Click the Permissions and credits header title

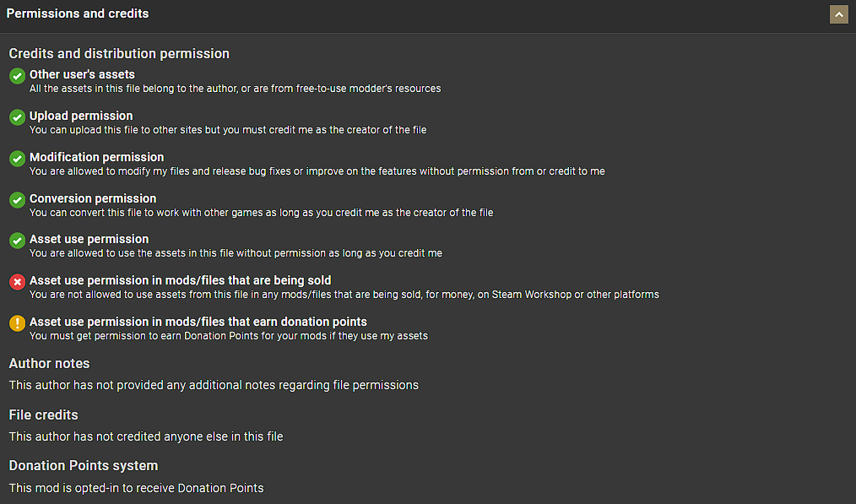tap(78, 14)
